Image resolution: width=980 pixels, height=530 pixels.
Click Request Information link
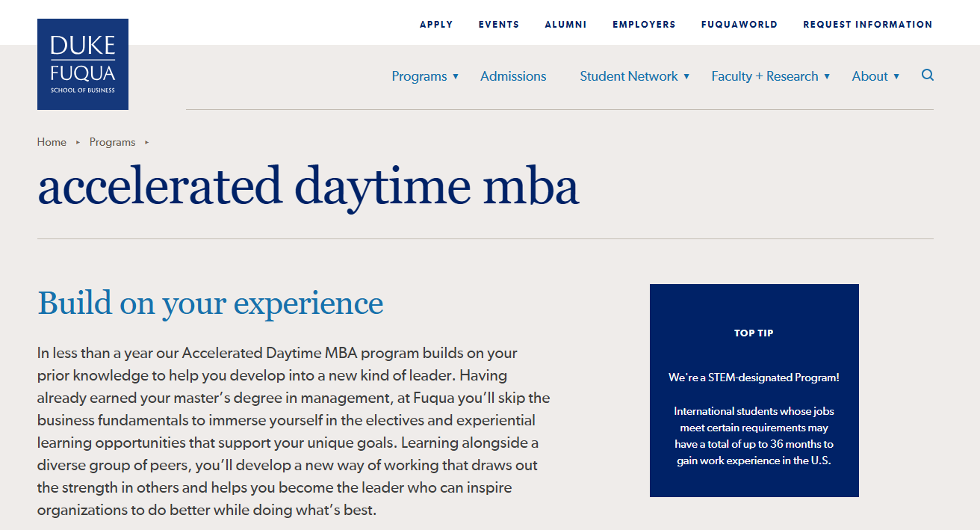[x=867, y=25]
